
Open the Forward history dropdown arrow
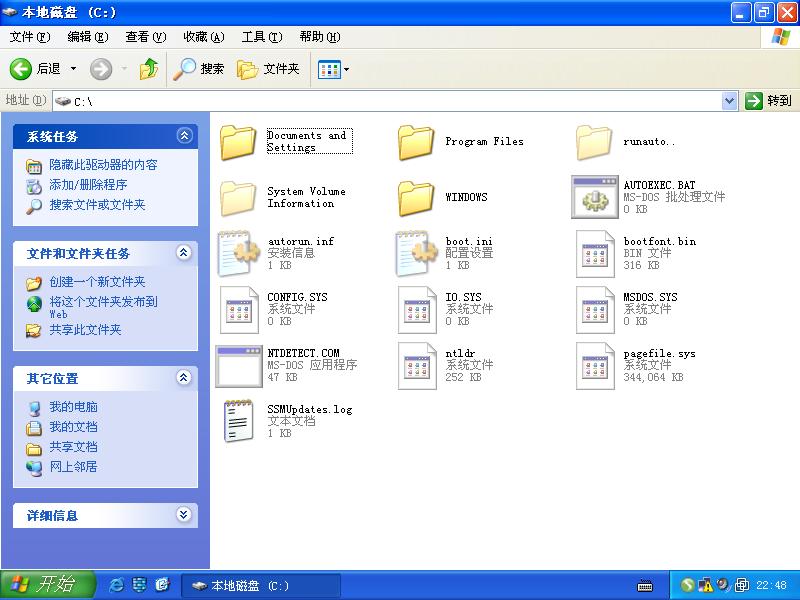pos(124,69)
